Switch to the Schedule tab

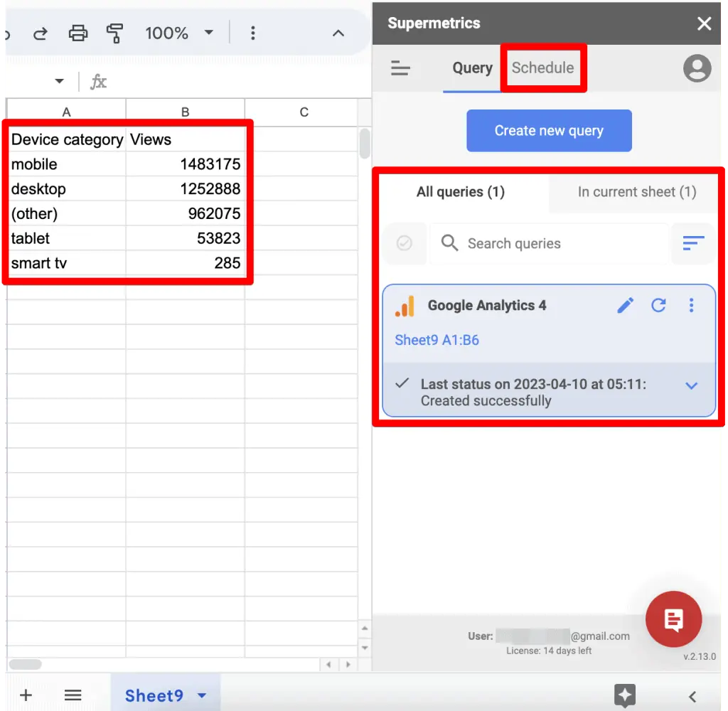[542, 68]
